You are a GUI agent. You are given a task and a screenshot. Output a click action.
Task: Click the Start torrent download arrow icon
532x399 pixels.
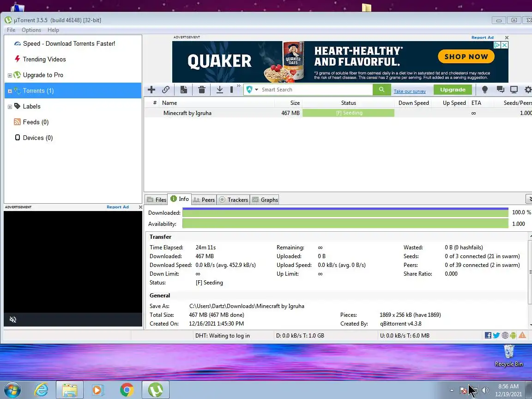pyautogui.click(x=219, y=90)
